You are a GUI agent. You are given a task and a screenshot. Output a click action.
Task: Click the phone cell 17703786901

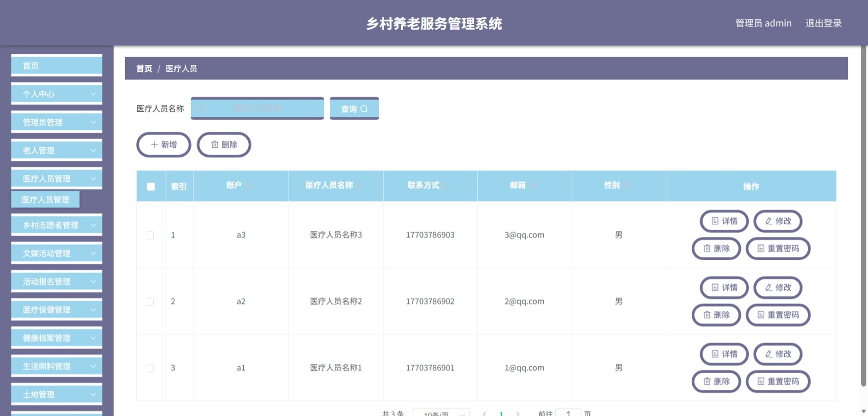430,368
